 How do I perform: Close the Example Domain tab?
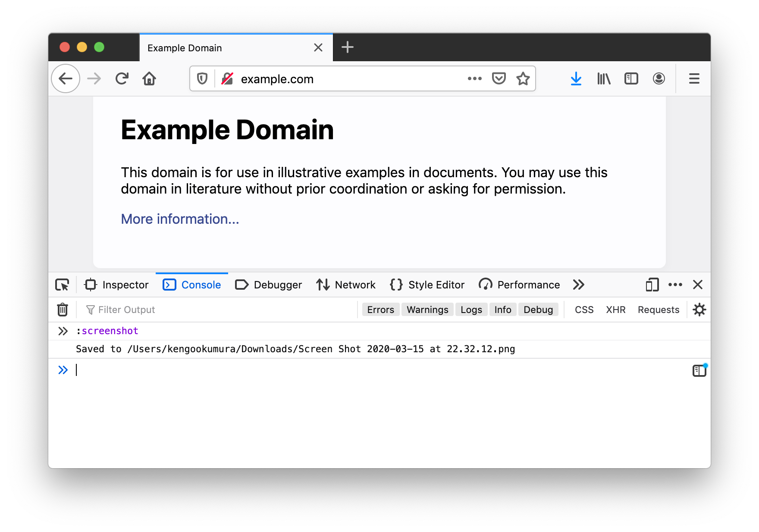coord(318,47)
